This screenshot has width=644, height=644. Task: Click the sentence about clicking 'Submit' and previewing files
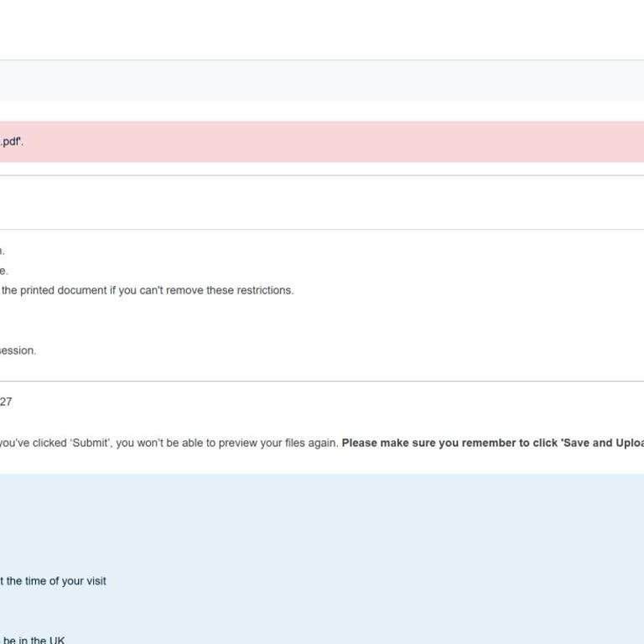point(169,443)
